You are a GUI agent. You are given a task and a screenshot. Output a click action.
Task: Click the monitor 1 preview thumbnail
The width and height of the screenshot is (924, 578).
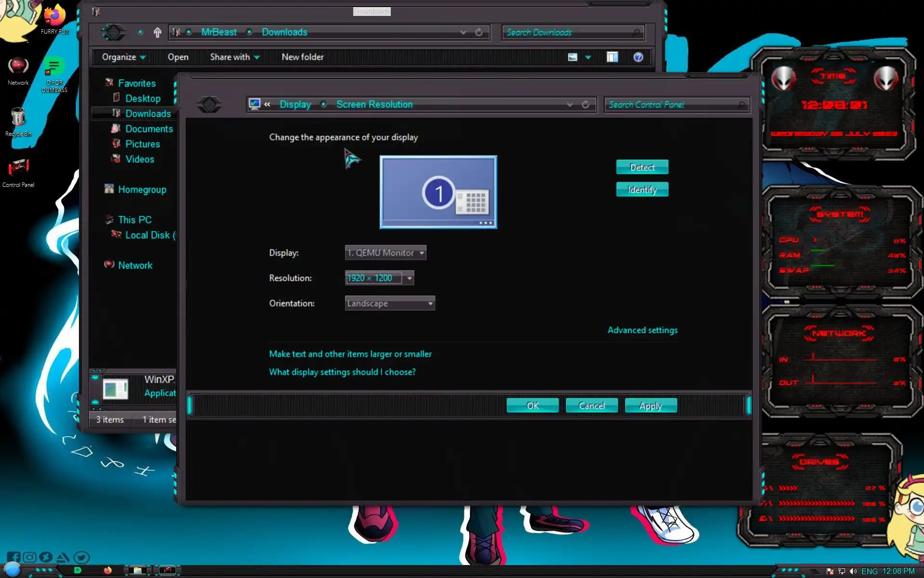(438, 192)
